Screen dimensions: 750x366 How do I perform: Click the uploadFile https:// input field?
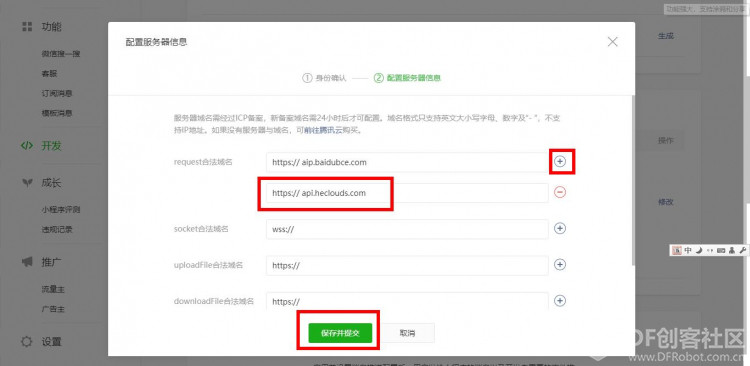(407, 266)
